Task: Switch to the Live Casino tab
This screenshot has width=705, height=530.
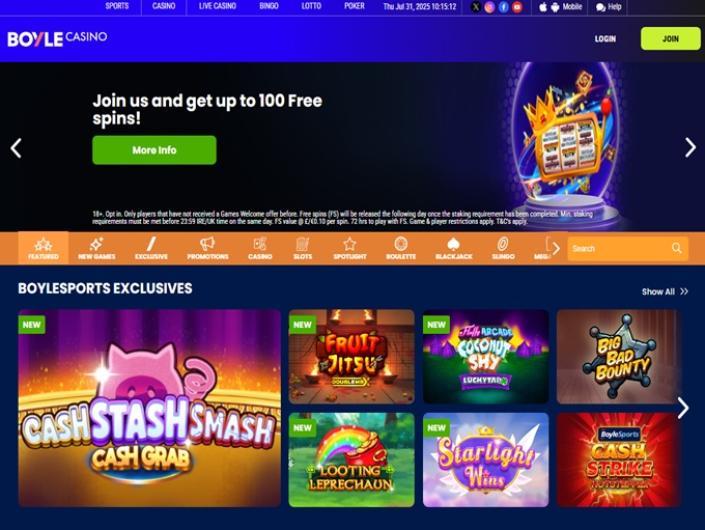Action: 218,6
